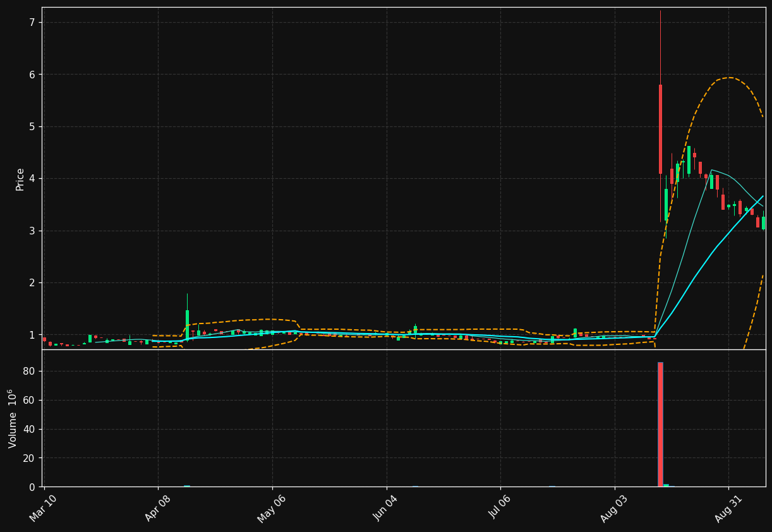The image size is (772, 532).
Task: Click the volume tick label 40
Action: coord(29,430)
